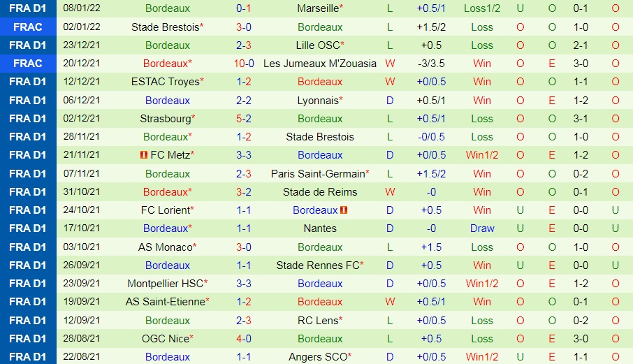Viewport: 633px width, 364px height.
Task: Click the FRAC league badge dated 20/12/21
Action: pos(28,64)
